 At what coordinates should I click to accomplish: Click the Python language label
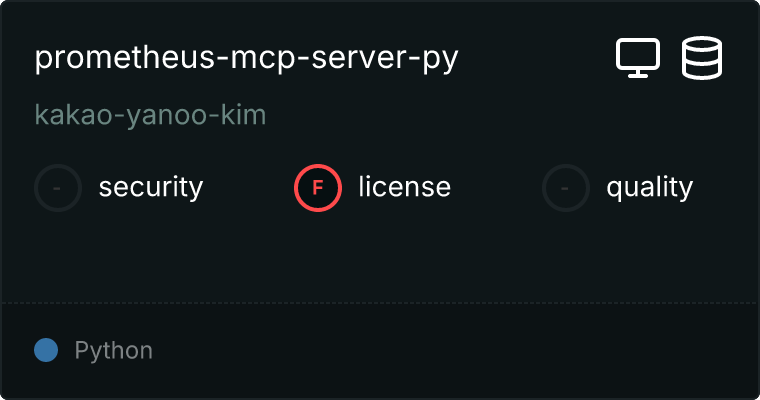[x=113, y=351]
